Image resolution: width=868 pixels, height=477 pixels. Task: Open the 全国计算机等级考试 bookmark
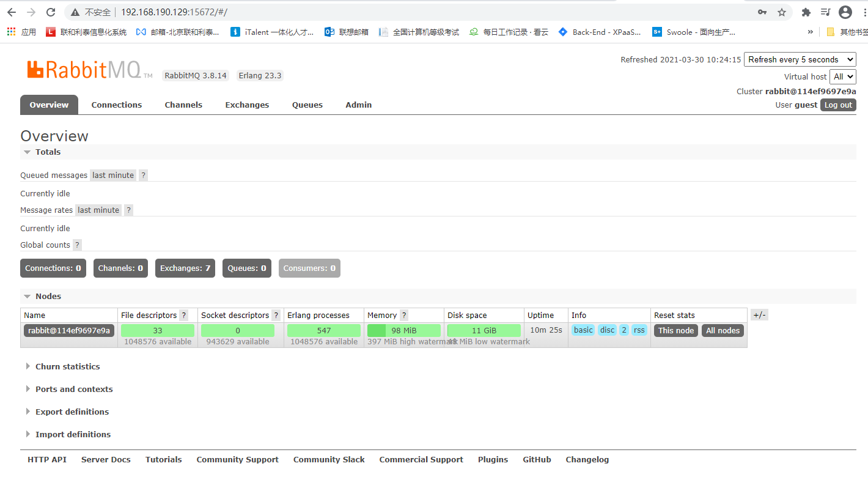tap(419, 32)
